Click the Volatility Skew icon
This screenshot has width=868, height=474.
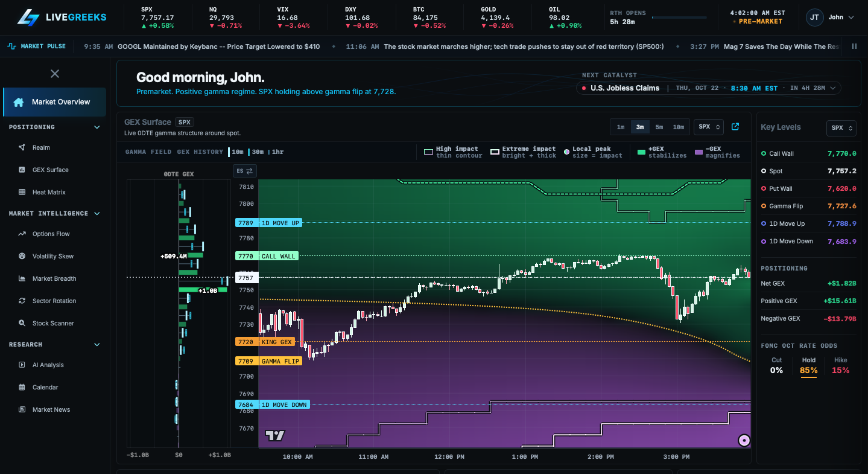pyautogui.click(x=22, y=256)
